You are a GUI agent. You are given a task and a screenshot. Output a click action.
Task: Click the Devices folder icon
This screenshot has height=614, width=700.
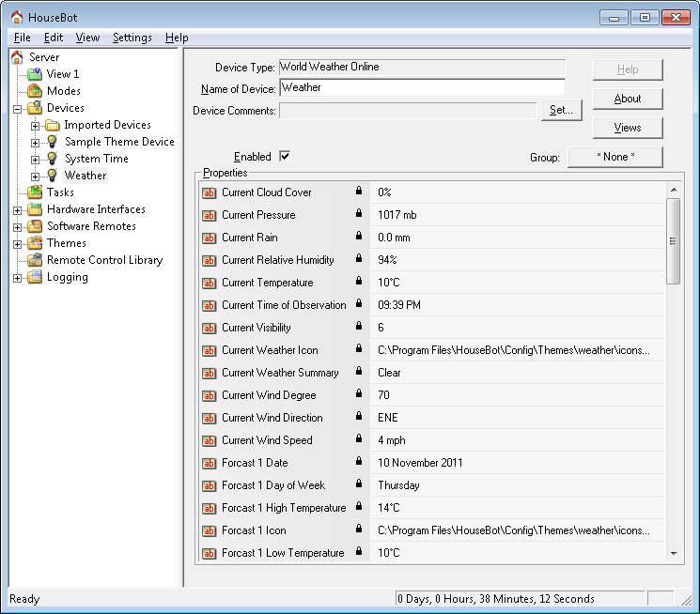click(35, 108)
